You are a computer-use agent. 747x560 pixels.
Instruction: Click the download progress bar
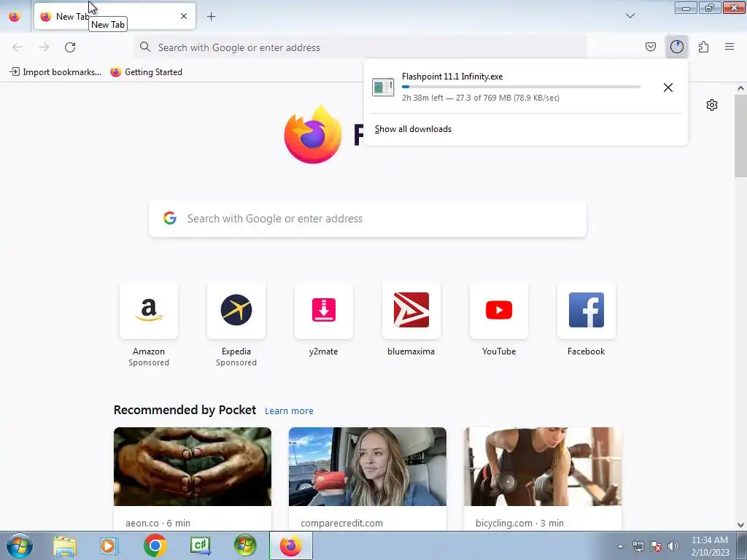(x=521, y=87)
